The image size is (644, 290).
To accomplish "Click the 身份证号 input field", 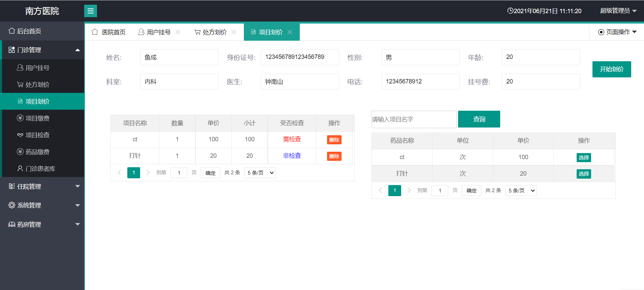I will click(x=300, y=57).
